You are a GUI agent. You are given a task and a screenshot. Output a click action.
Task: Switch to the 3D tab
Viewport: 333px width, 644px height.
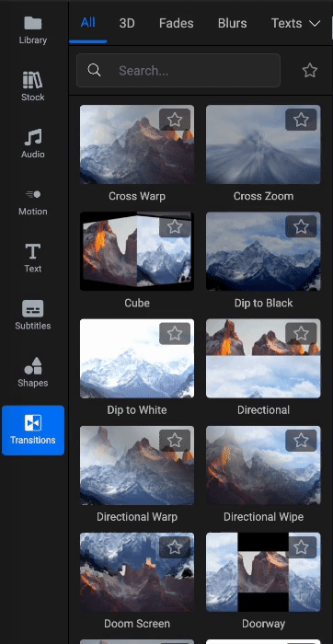click(127, 23)
